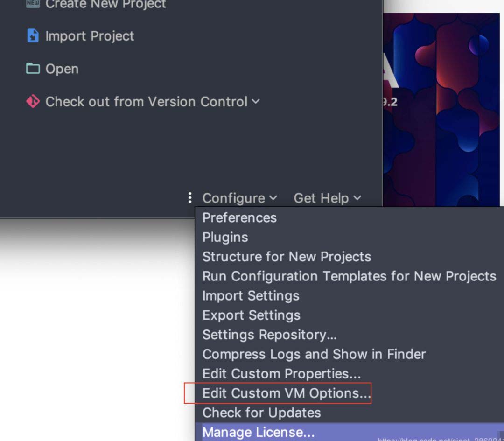Choose Compress Logs and Show in Finder

[314, 354]
